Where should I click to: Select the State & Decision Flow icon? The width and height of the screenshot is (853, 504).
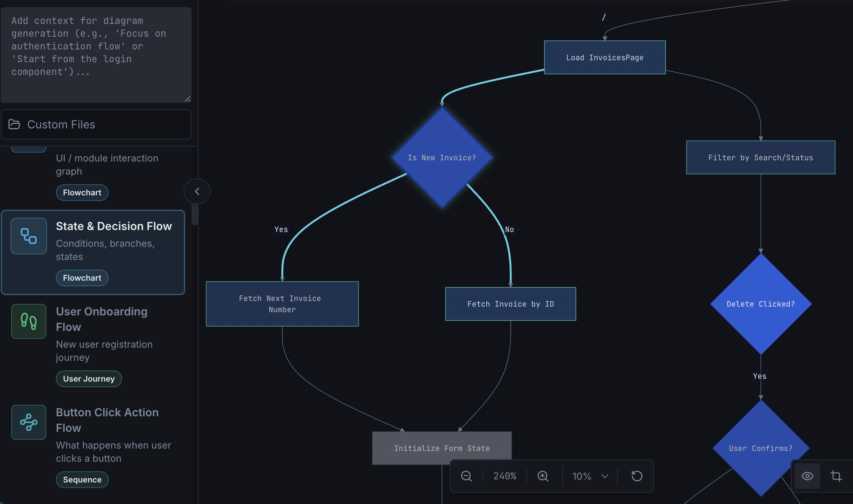28,236
